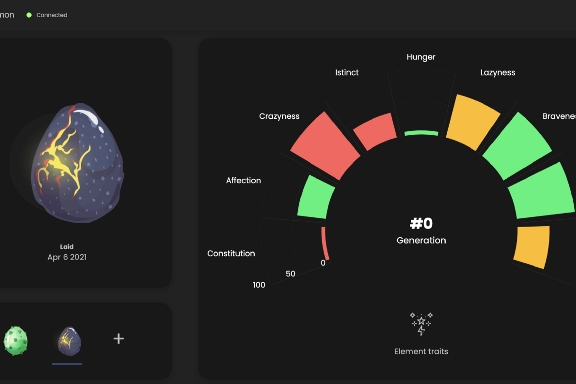Click the lower orange segment on right
Screen dimensions: 576x384
[532, 247]
